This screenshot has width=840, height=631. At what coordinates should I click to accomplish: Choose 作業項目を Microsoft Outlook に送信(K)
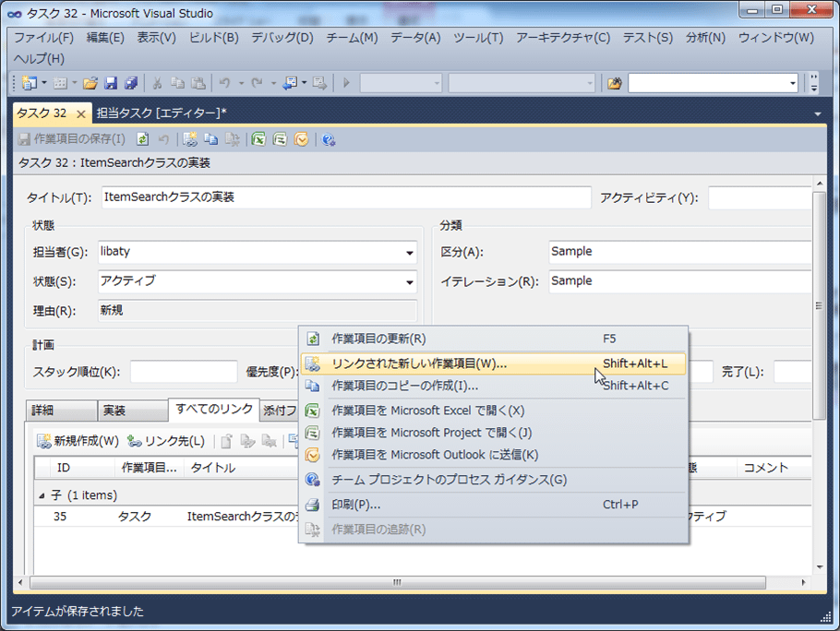493,455
